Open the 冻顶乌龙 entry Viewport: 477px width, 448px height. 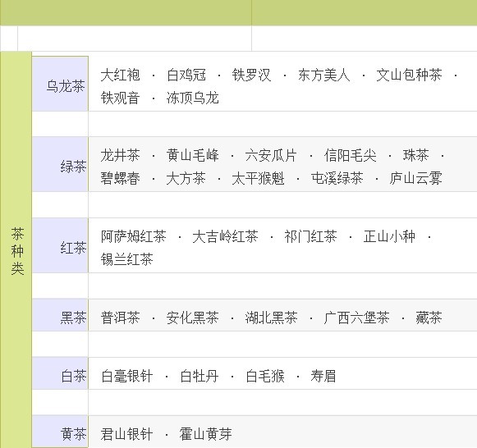tap(193, 98)
